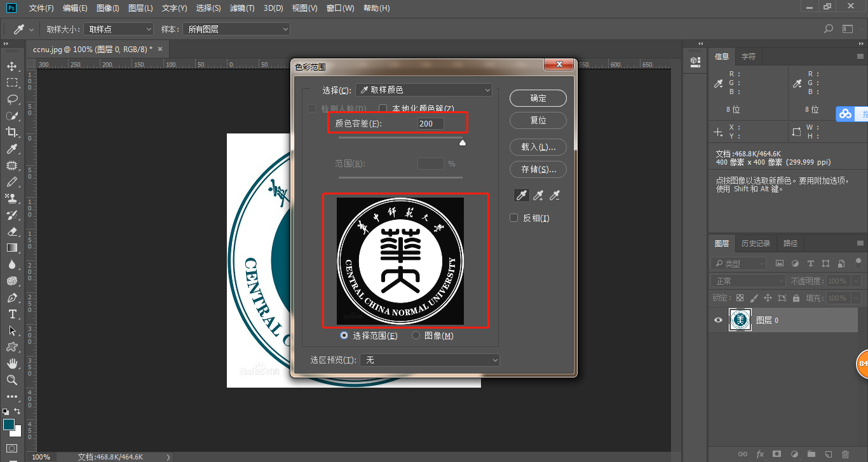Image resolution: width=868 pixels, height=462 pixels.
Task: Choose the Add to Sample eyedropper
Action: pyautogui.click(x=538, y=196)
